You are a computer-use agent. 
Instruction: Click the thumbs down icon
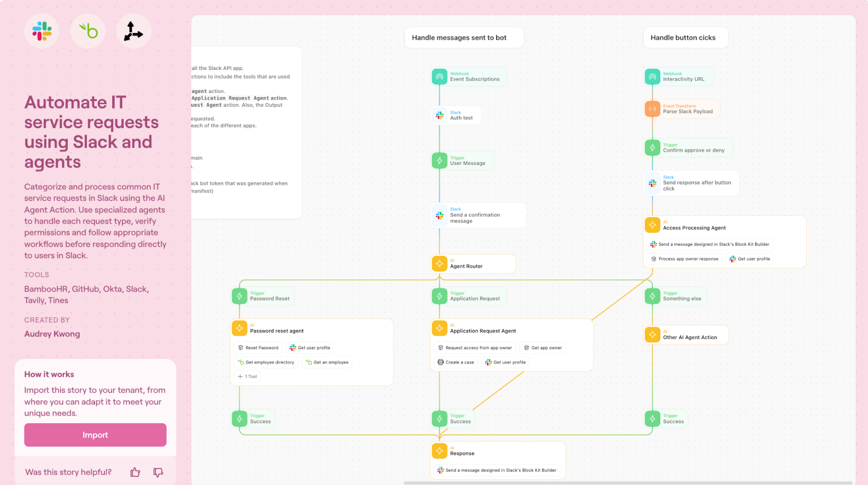[x=158, y=473]
